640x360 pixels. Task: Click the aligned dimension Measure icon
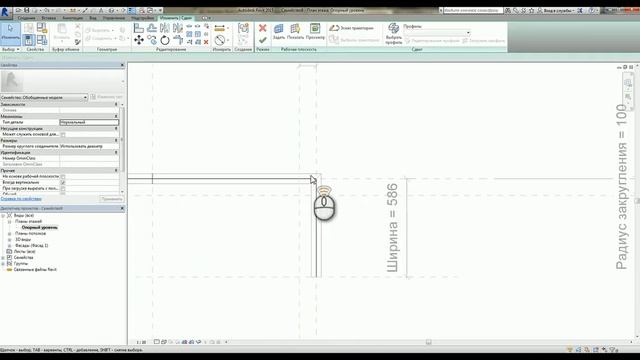(220, 28)
